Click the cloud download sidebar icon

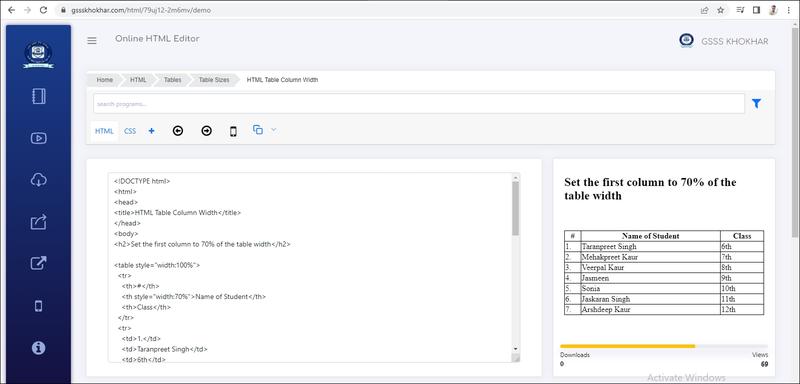[39, 180]
